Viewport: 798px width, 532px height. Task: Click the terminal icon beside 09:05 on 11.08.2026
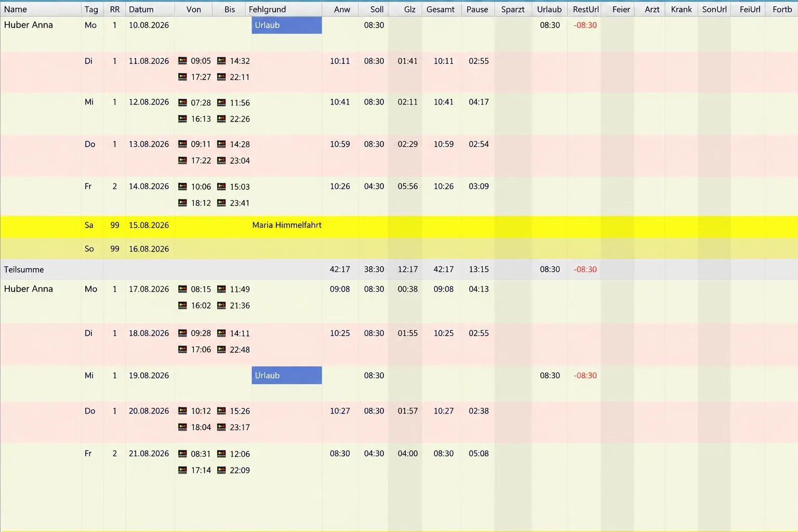[182, 61]
